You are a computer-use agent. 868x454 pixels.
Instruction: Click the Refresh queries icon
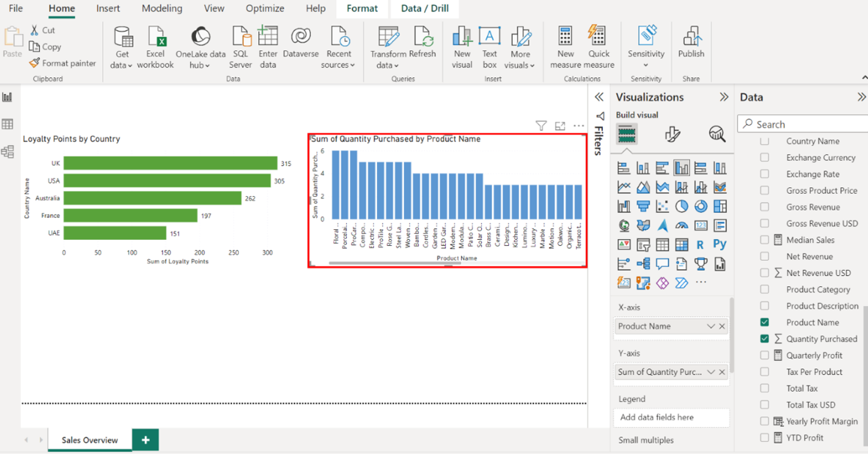[423, 38]
